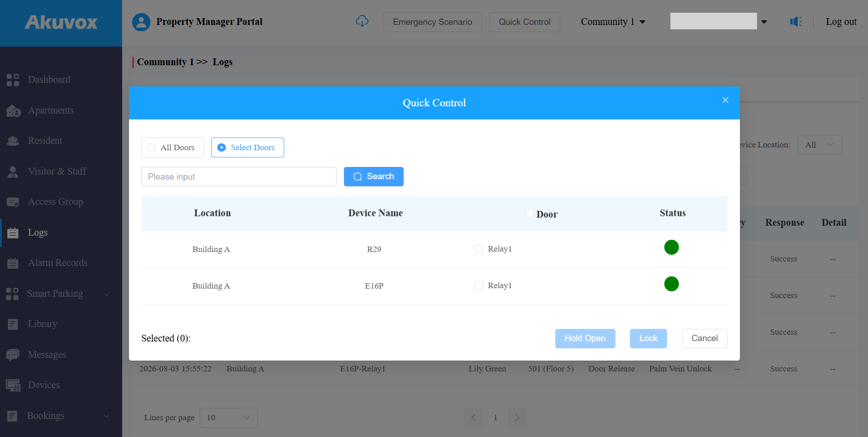Viewport: 868px width, 437px height.
Task: Open Alarm Records from the sidebar
Action: click(57, 263)
